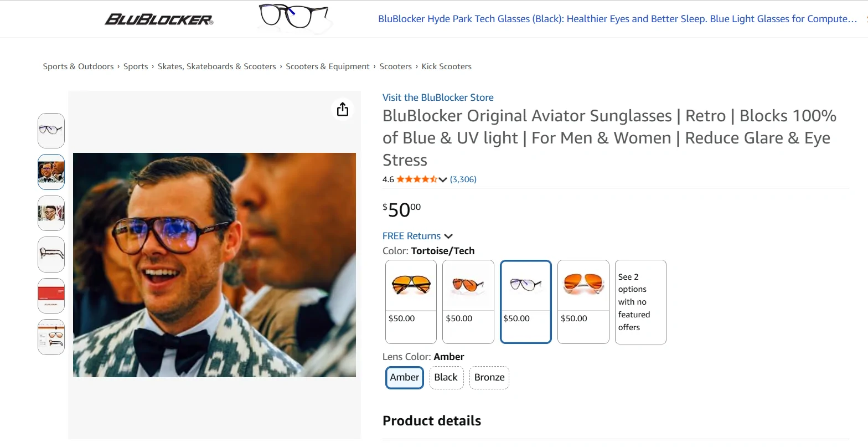The height and width of the screenshot is (447, 868).
Task: Go to Kick Scooters breadcrumb
Action: click(x=446, y=66)
